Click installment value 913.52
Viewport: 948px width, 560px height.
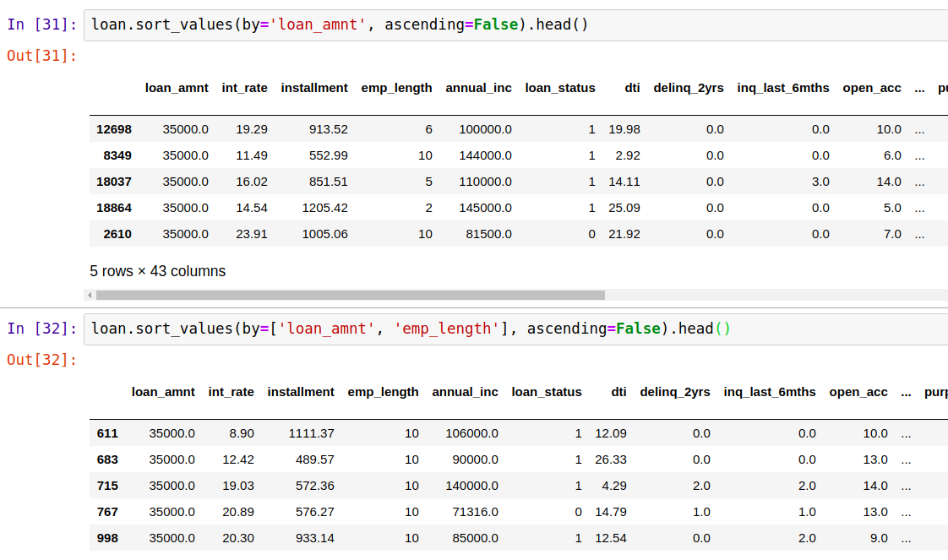click(329, 129)
